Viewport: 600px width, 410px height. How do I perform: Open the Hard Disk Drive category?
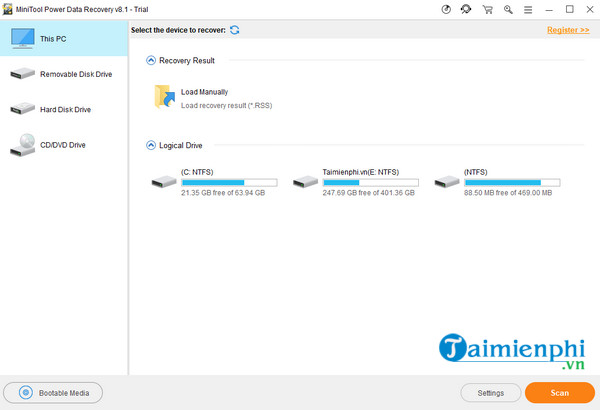tap(65, 109)
